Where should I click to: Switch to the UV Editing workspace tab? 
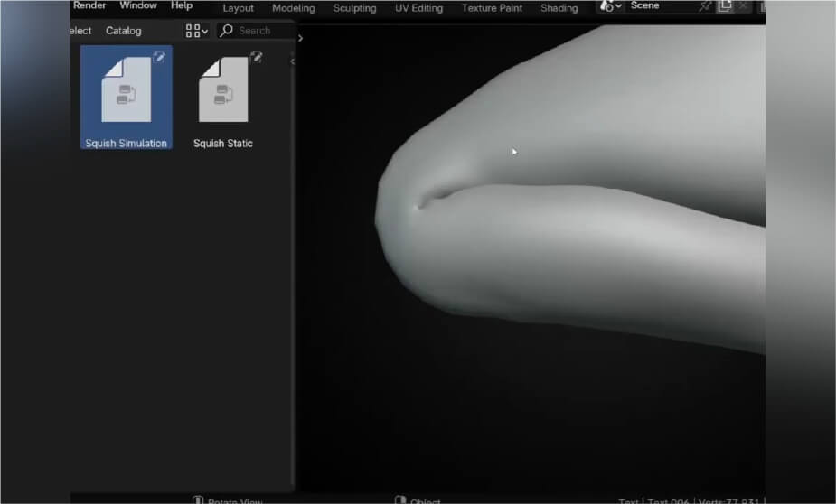click(x=418, y=8)
